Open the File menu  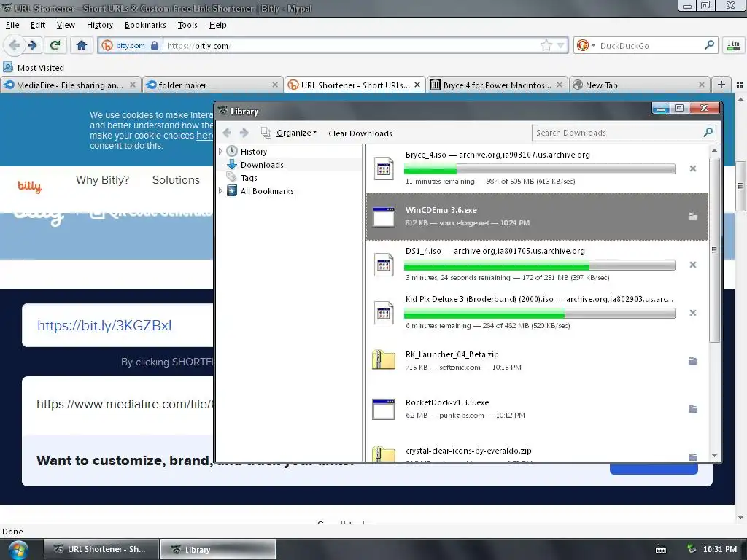(x=12, y=25)
